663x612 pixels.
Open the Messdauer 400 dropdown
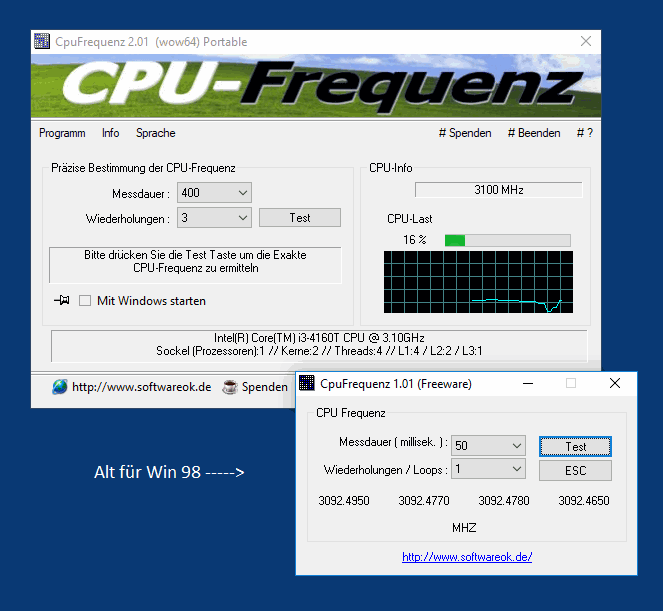click(214, 193)
